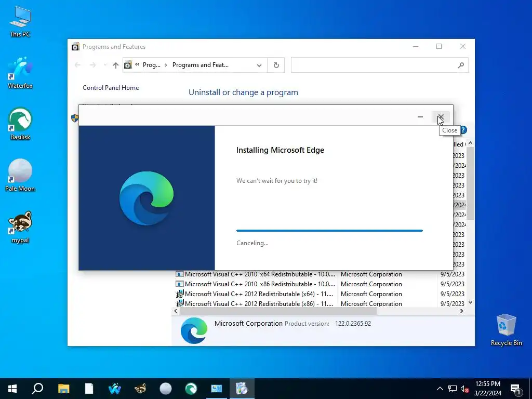Show hidden system tray icons
This screenshot has height=399, width=532.
[440, 389]
